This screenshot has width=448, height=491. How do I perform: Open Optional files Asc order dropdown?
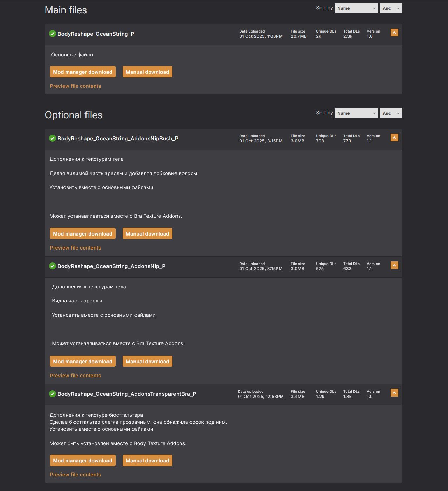391,113
